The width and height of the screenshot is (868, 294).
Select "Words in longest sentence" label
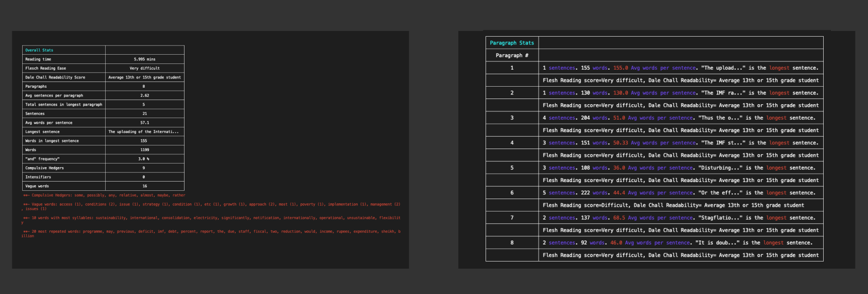52,141
